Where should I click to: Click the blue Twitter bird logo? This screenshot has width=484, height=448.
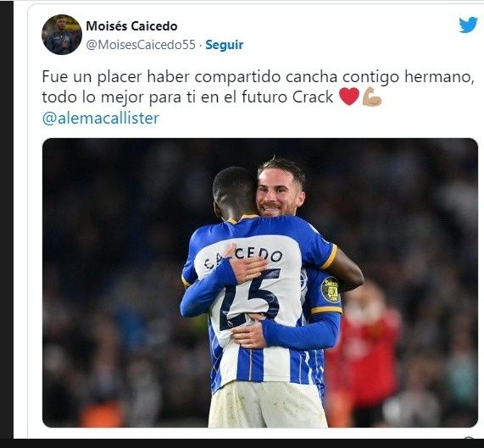point(468,25)
